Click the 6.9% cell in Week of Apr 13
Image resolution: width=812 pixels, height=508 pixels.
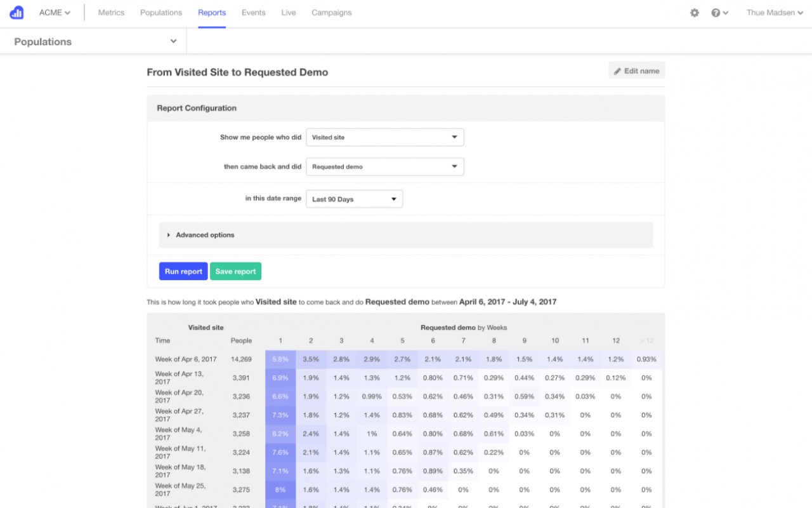[x=280, y=378]
